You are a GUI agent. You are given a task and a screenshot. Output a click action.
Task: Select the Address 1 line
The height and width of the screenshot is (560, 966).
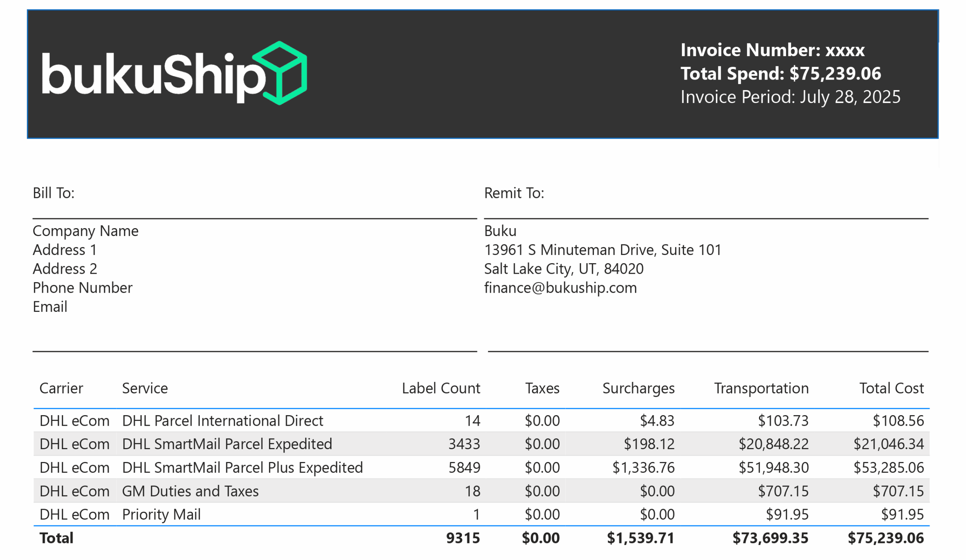point(65,250)
